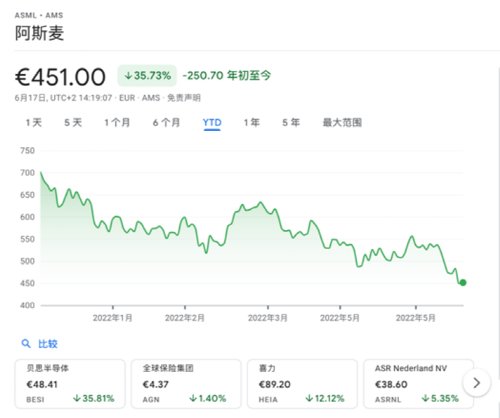The width and height of the screenshot is (500, 418).
Task: Click the down arrow in 35.73% badge
Action: 128,76
